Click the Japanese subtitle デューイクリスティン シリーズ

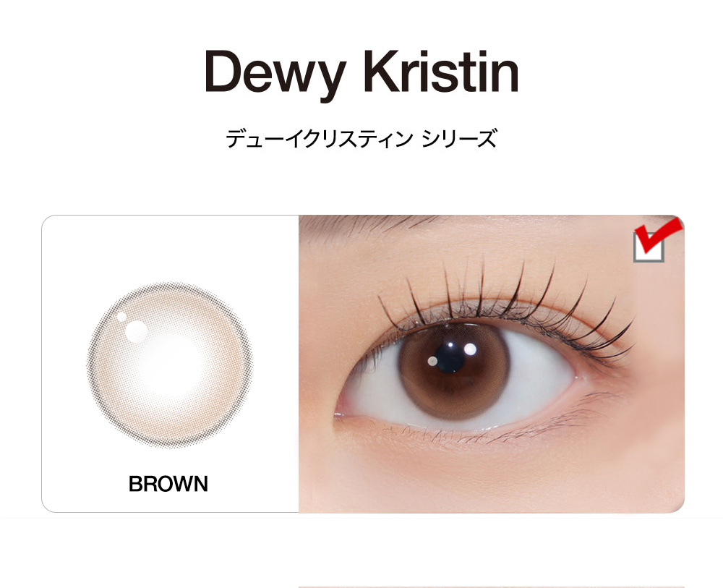coord(361,138)
